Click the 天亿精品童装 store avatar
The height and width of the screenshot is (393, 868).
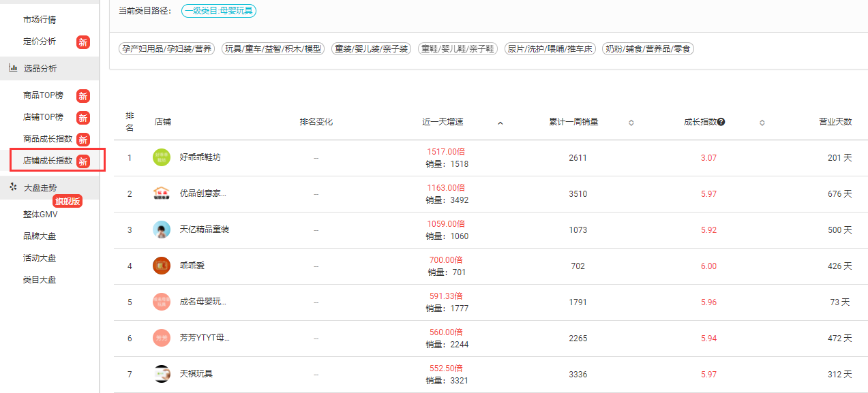tap(162, 230)
